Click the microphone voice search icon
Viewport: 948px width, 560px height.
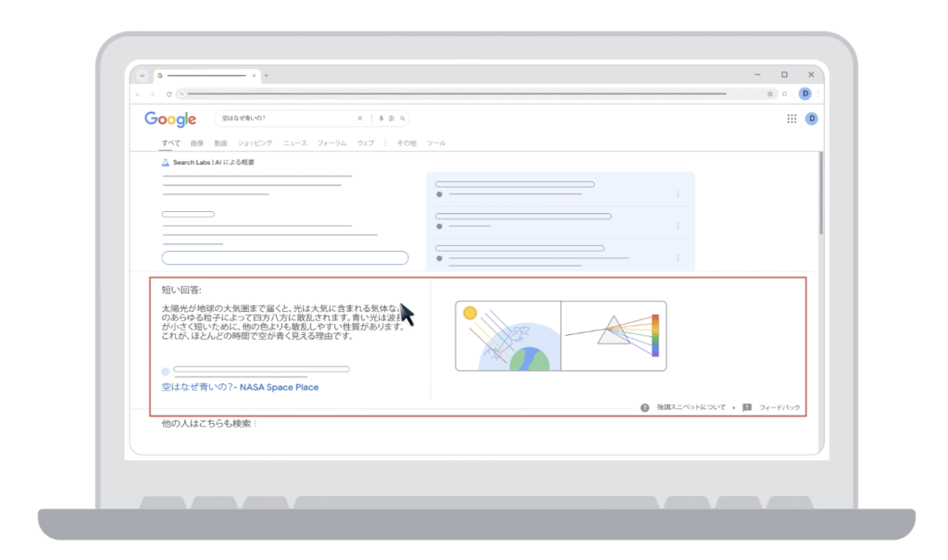381,118
